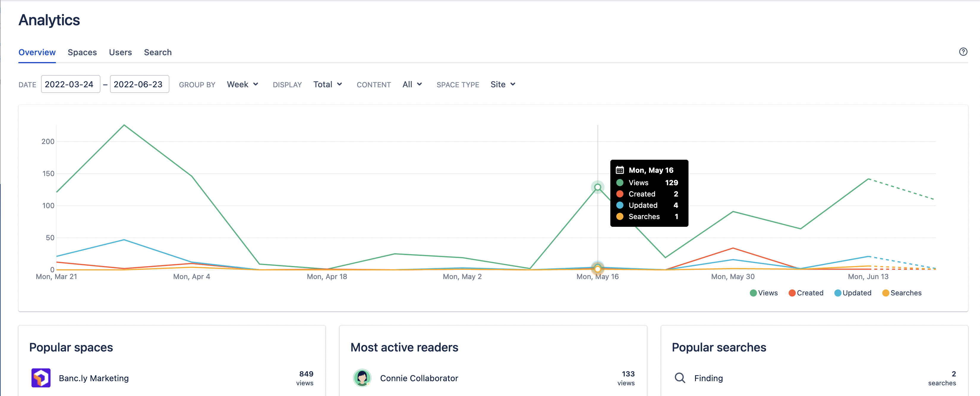Select the Users menu item
Image resolution: width=980 pixels, height=396 pixels.
121,52
